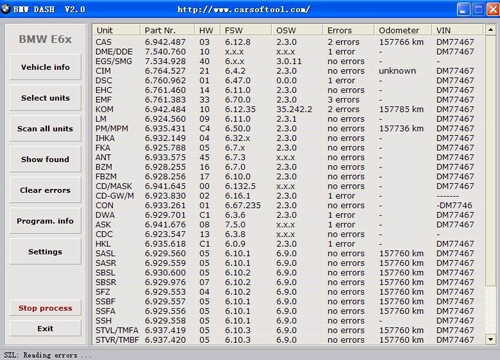Click the BMW logo icon in title bar

coord(5,9)
